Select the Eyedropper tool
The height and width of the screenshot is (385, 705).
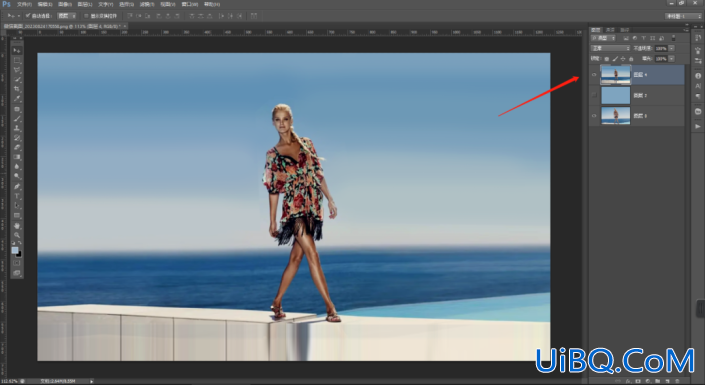[17, 98]
